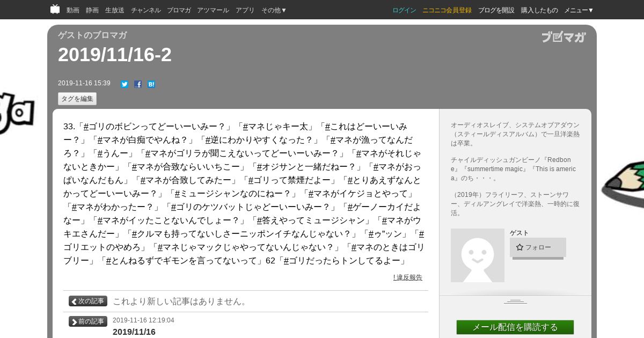Click the 前の記事 button

(88, 321)
